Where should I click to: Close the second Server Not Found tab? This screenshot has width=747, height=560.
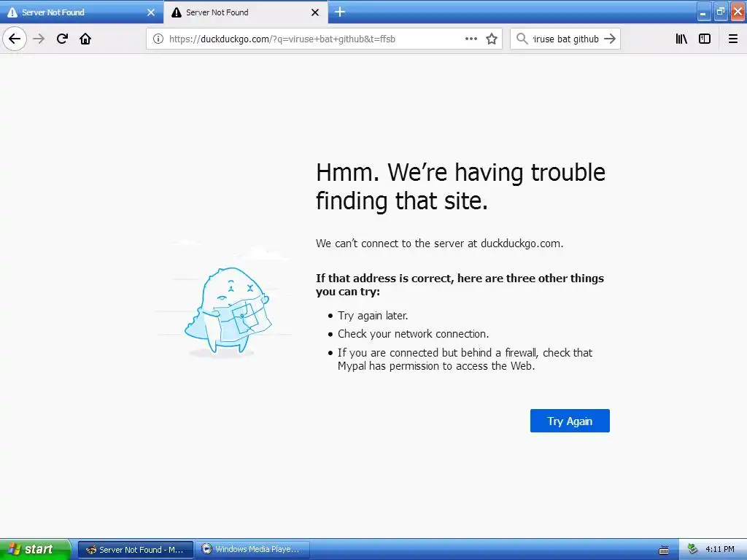click(315, 12)
